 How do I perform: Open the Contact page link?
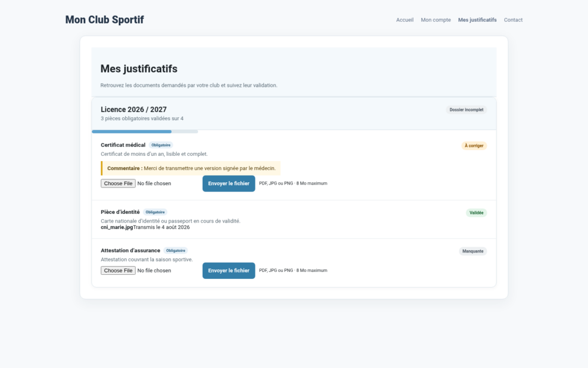(513, 20)
